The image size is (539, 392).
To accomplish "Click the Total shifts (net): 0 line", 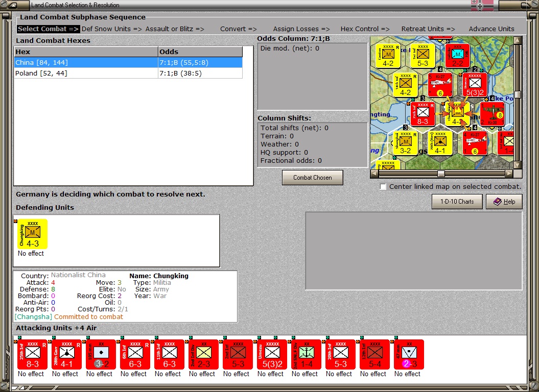I will (x=294, y=128).
